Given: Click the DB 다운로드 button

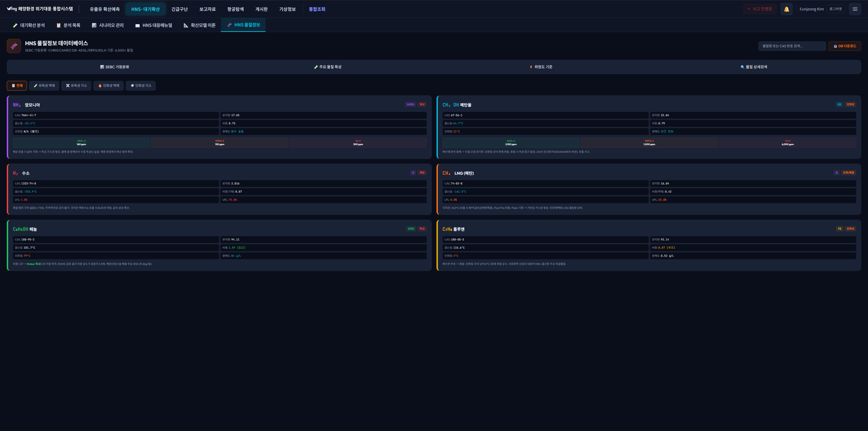Looking at the screenshot, I should click(x=844, y=46).
